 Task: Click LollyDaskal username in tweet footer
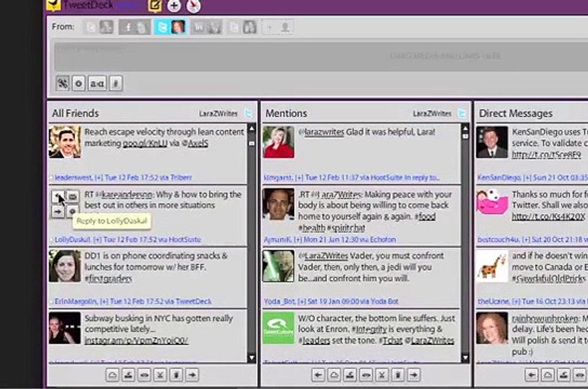tap(72, 239)
